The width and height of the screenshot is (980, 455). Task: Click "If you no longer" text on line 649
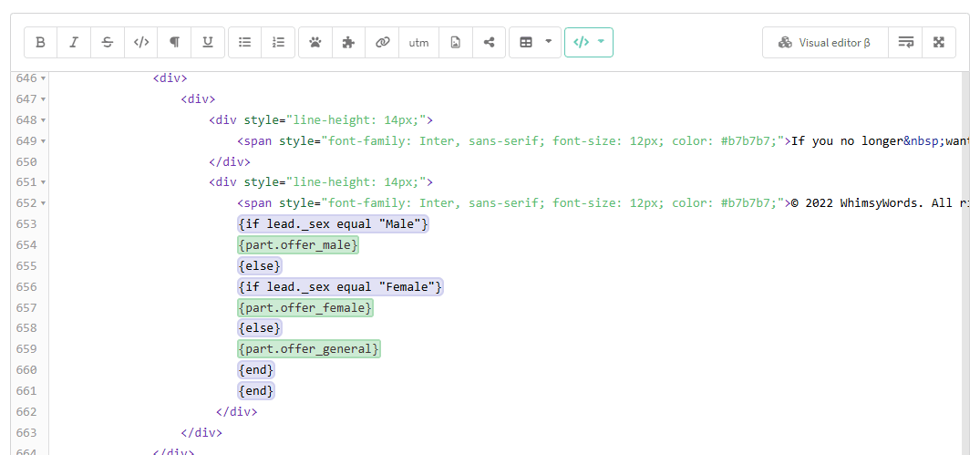847,140
